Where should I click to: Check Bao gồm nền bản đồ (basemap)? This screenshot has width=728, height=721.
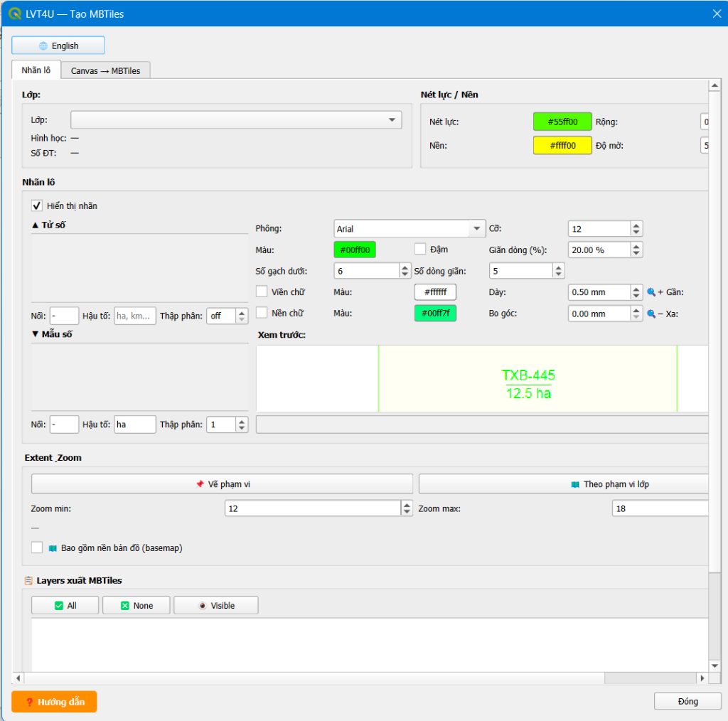pos(37,548)
